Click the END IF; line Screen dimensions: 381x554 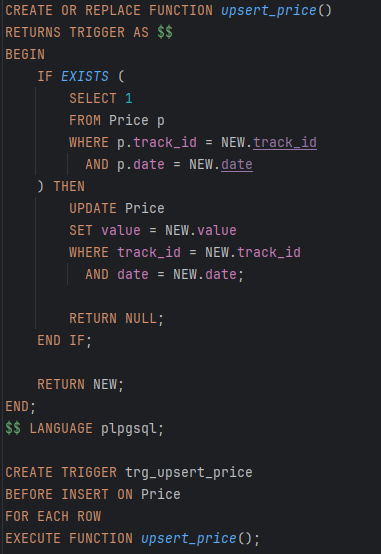(x=65, y=341)
